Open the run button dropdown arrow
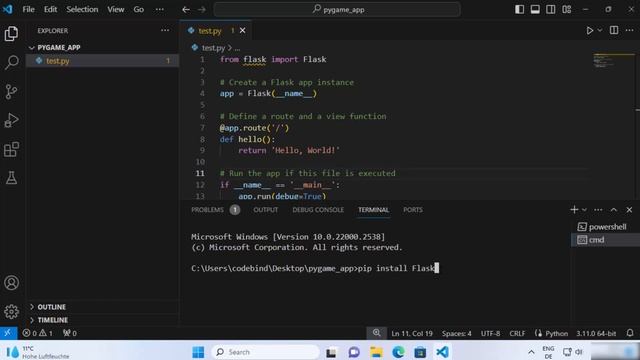The image size is (640, 360). pos(600,31)
